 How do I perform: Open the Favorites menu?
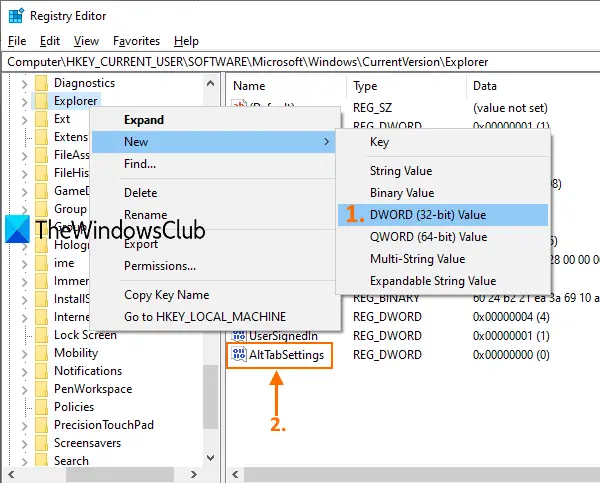(x=136, y=41)
